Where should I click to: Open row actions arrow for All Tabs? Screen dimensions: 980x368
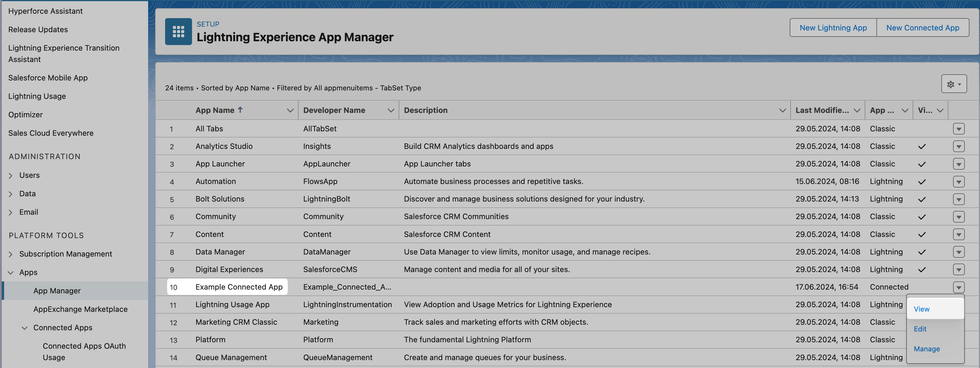point(958,129)
